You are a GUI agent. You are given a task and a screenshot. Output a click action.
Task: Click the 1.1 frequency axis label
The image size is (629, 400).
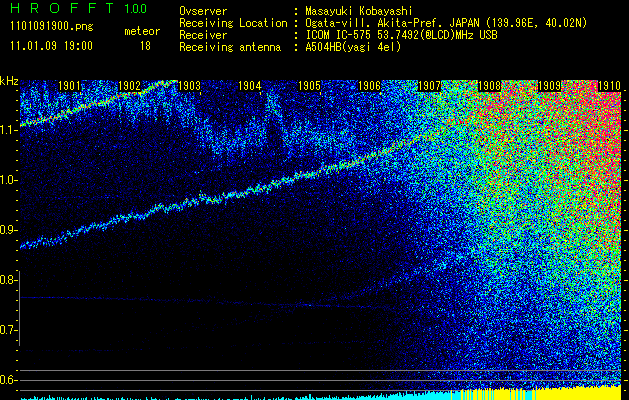(8, 130)
